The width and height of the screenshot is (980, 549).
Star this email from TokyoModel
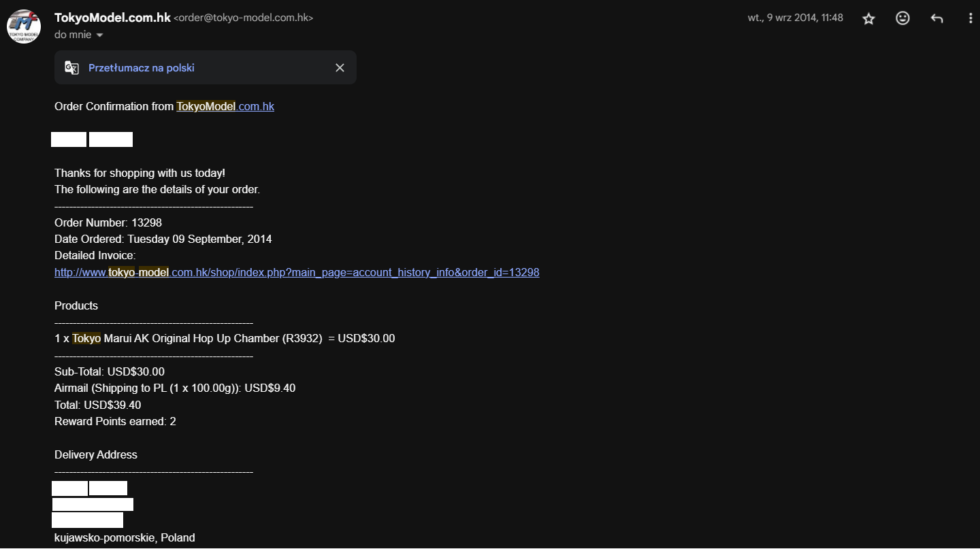868,18
